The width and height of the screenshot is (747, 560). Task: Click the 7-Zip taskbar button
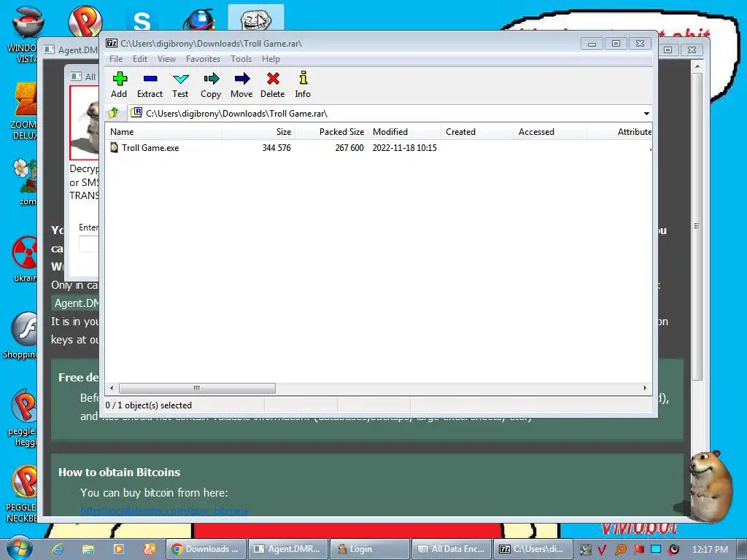(x=533, y=549)
